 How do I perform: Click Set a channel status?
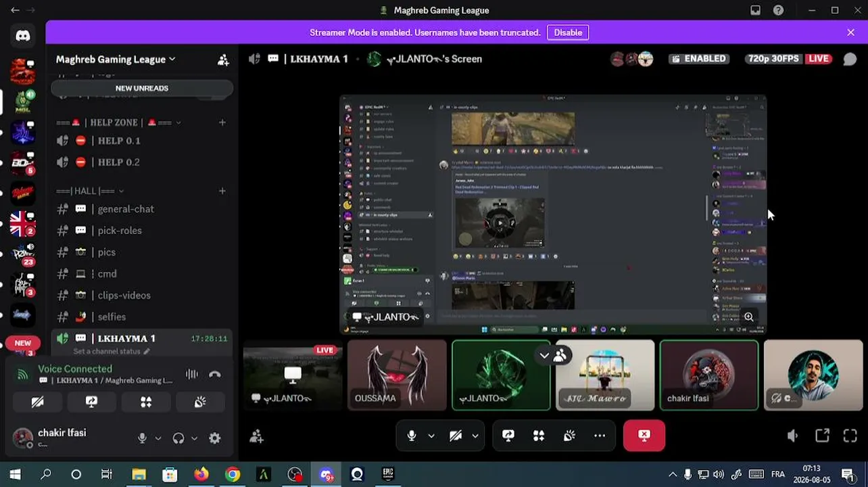point(112,352)
